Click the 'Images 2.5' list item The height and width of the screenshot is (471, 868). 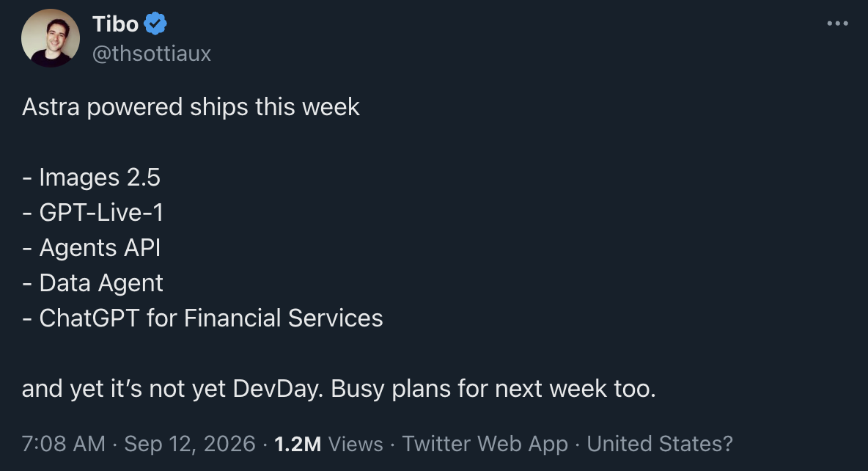pos(92,178)
